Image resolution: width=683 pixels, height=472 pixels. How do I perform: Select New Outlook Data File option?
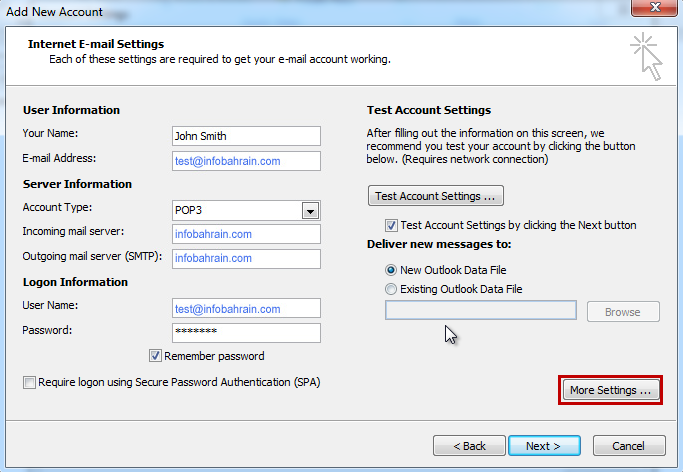click(391, 270)
